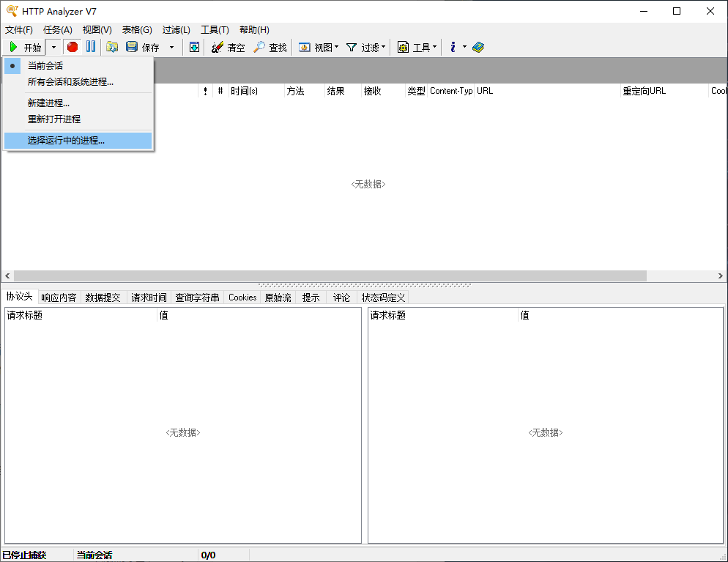Sort by 结果 column header
This screenshot has height=562, width=728.
coord(343,91)
